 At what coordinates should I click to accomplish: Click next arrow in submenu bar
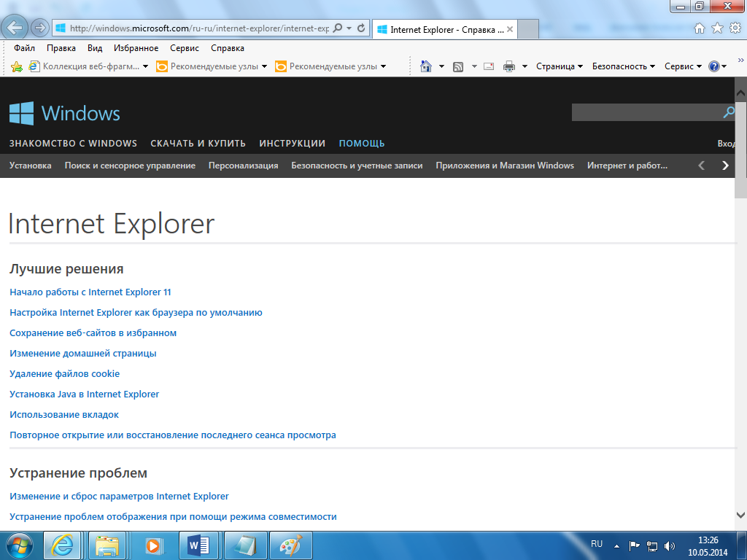click(x=725, y=166)
